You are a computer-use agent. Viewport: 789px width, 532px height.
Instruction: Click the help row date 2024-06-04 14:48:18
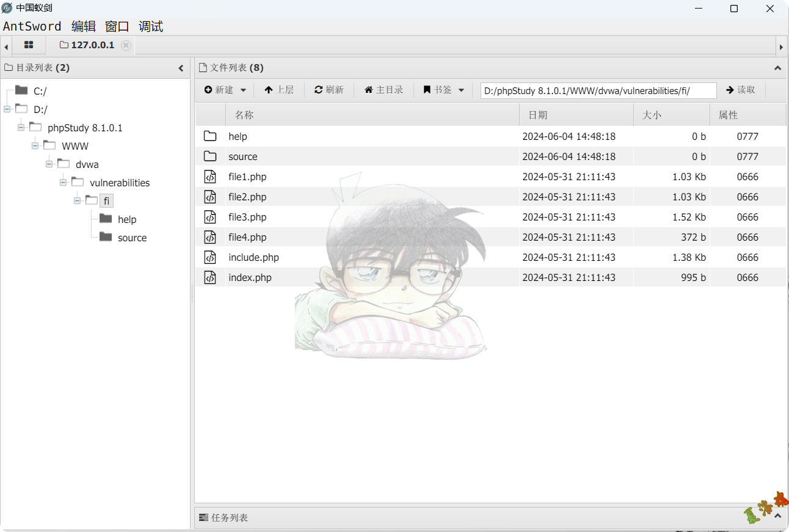point(569,136)
